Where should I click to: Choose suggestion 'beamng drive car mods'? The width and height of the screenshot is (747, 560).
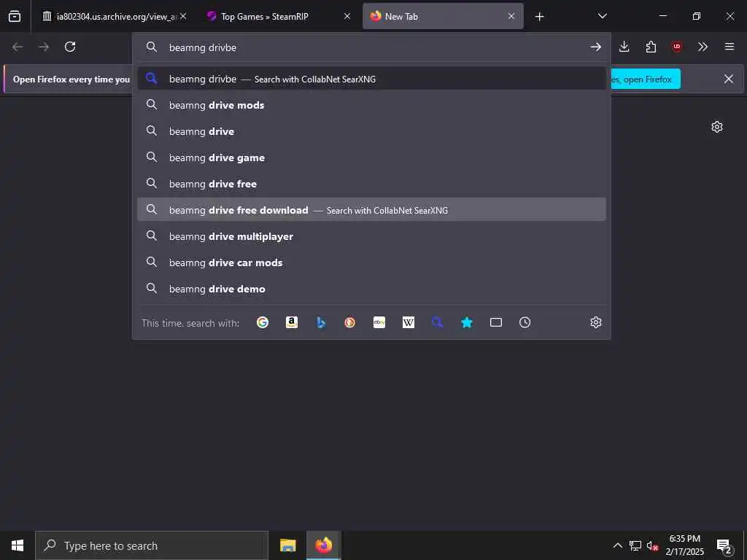371,262
